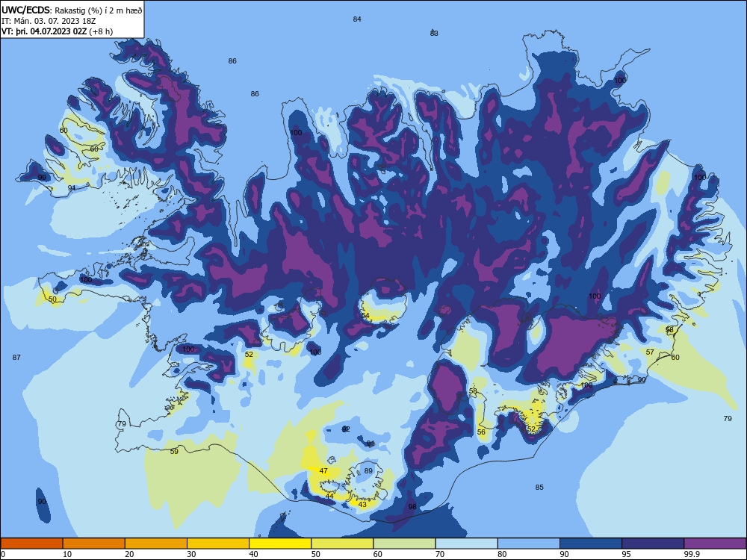The image size is (747, 560).
Task: Select the "56" humidity value on the map
Action: pos(482,432)
